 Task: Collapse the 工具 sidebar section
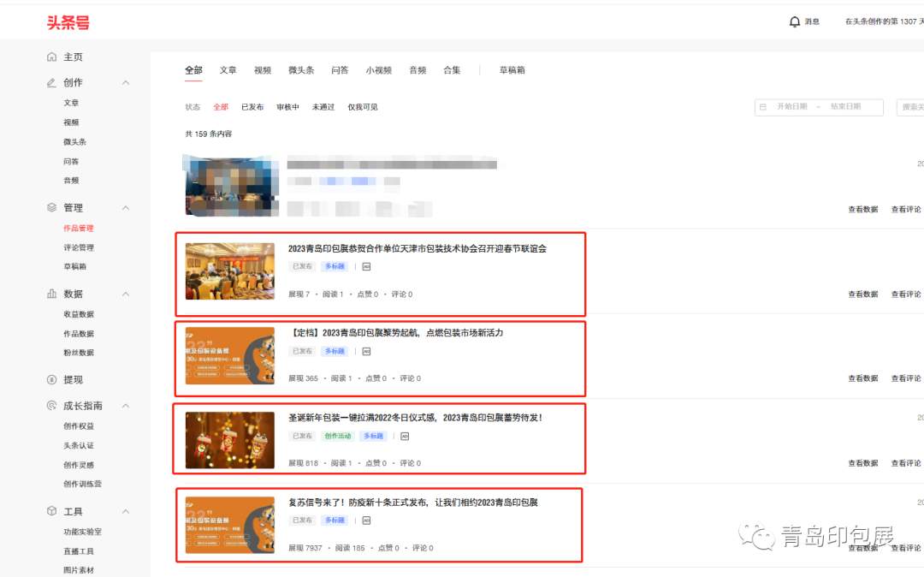(126, 511)
